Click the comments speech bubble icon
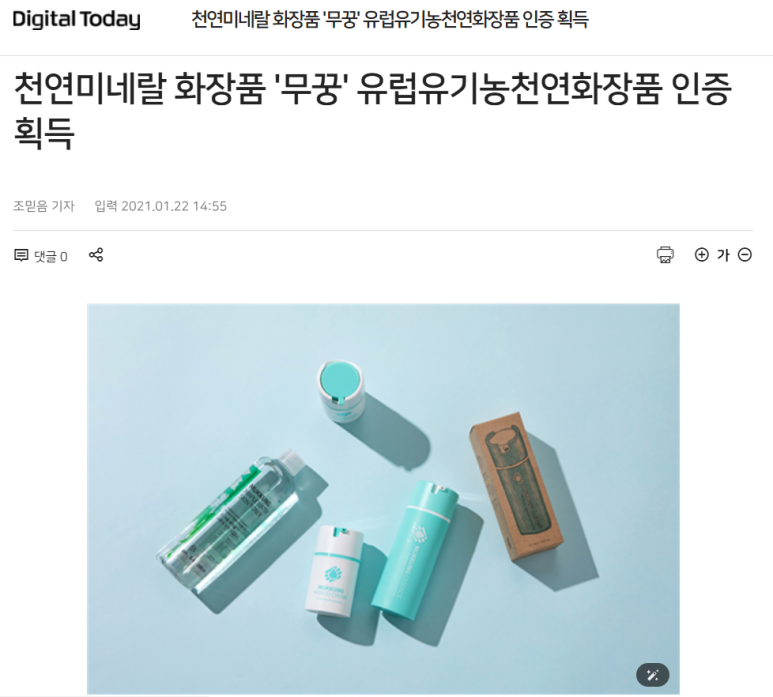 click(21, 256)
